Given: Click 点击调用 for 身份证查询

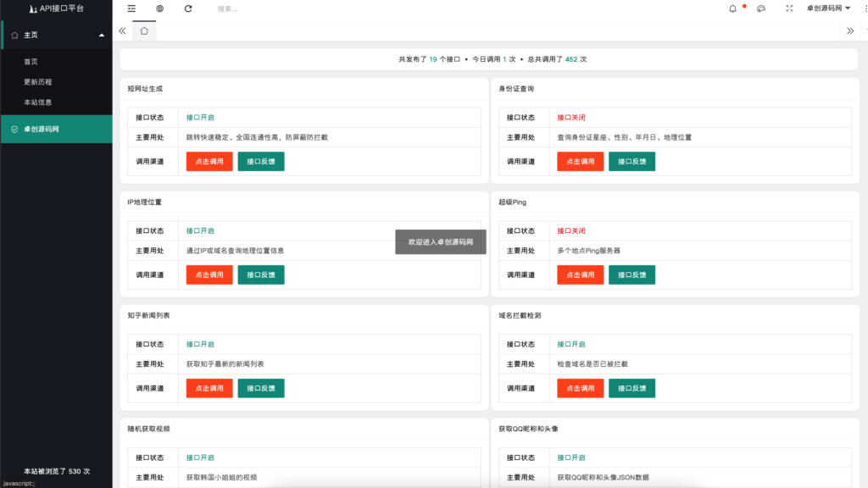Looking at the screenshot, I should coord(580,162).
